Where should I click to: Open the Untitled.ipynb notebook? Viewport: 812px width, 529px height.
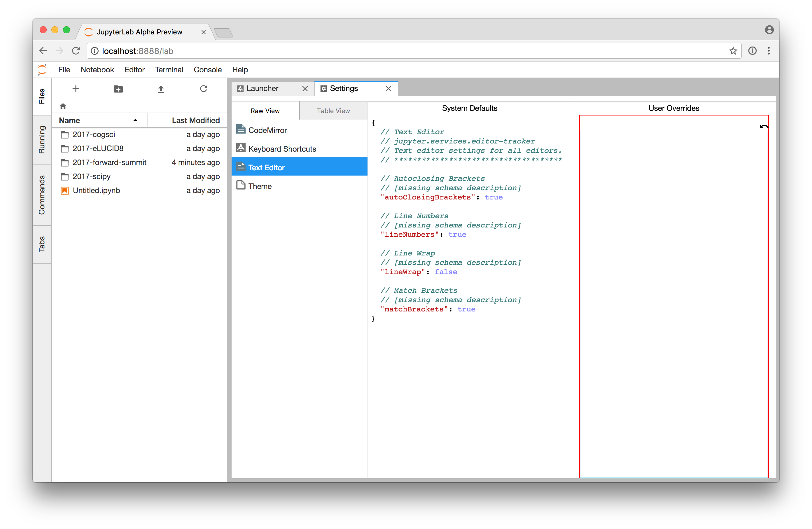97,190
